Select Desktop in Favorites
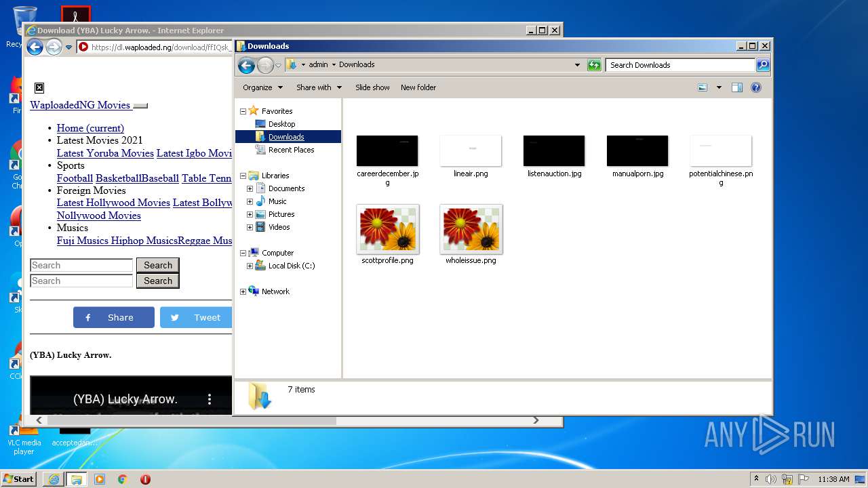Image resolution: width=868 pixels, height=488 pixels. 281,124
